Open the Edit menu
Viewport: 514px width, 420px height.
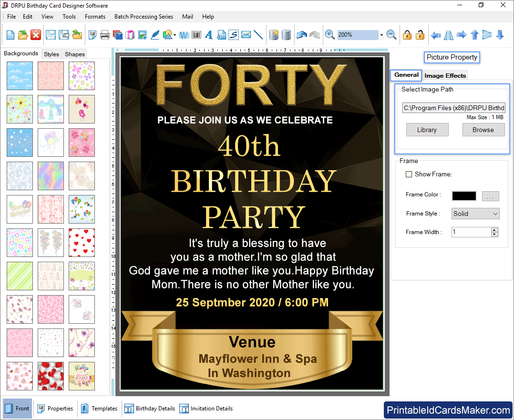coord(28,16)
